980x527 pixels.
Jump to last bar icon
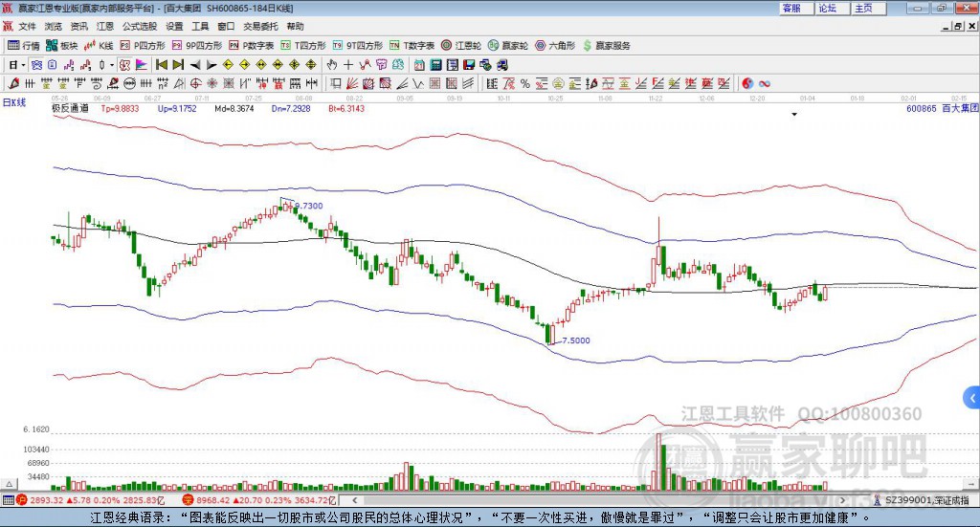(x=178, y=65)
